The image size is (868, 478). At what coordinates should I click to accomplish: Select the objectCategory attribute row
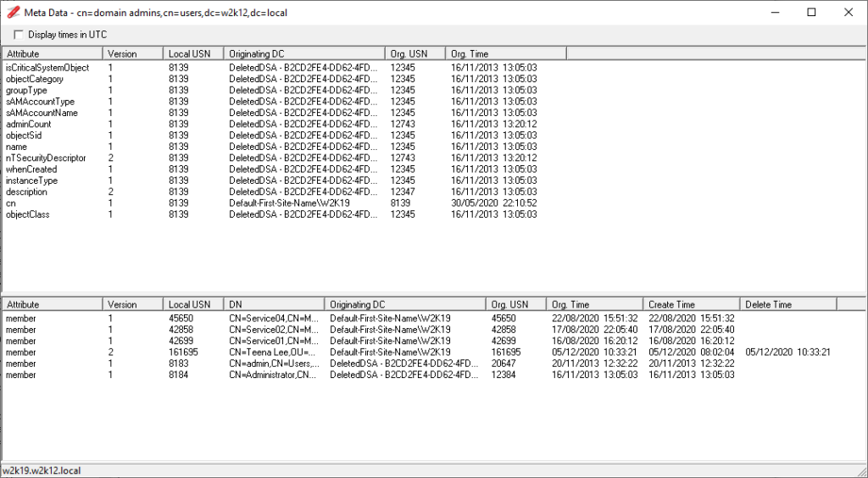pyautogui.click(x=285, y=79)
